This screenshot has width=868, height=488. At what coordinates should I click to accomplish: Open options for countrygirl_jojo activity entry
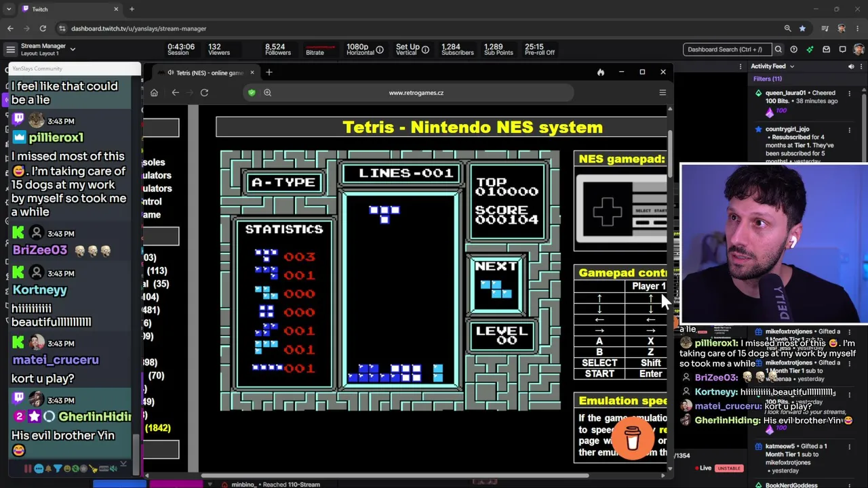pyautogui.click(x=849, y=129)
